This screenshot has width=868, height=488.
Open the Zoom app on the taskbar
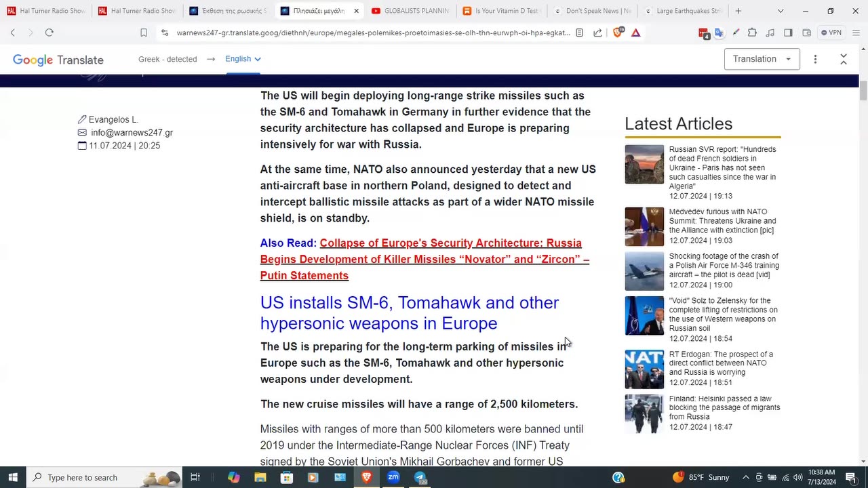[393, 477]
